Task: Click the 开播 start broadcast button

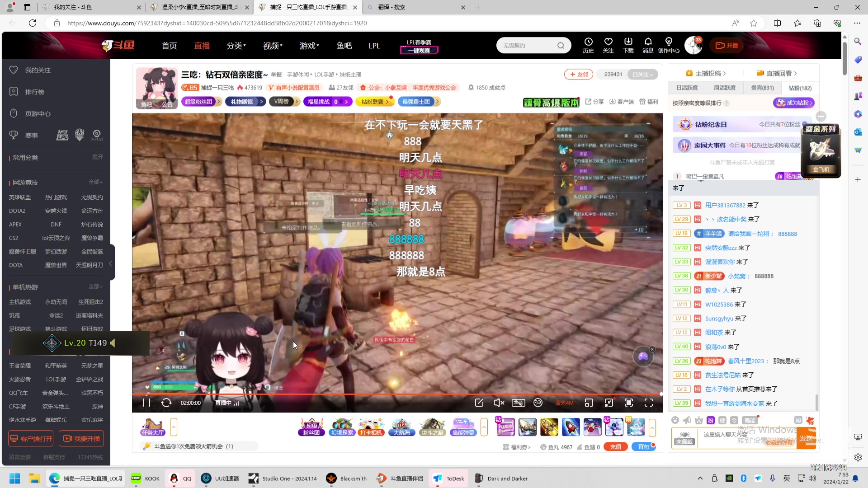Action: (726, 46)
